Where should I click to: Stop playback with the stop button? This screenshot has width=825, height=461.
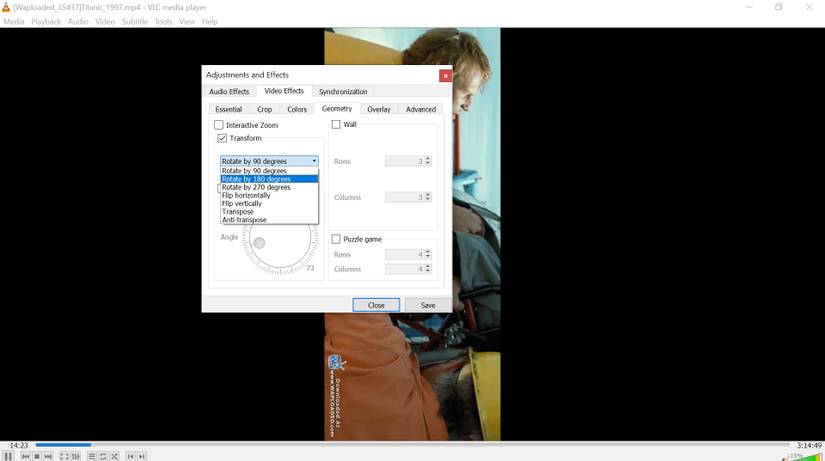pyautogui.click(x=37, y=456)
